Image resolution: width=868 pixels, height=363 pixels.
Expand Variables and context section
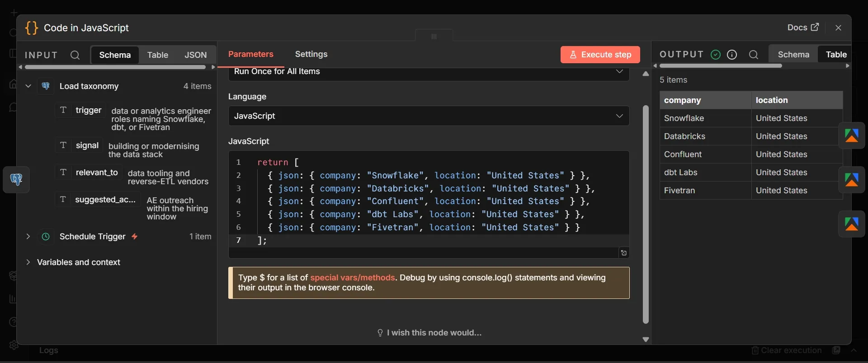(28, 262)
